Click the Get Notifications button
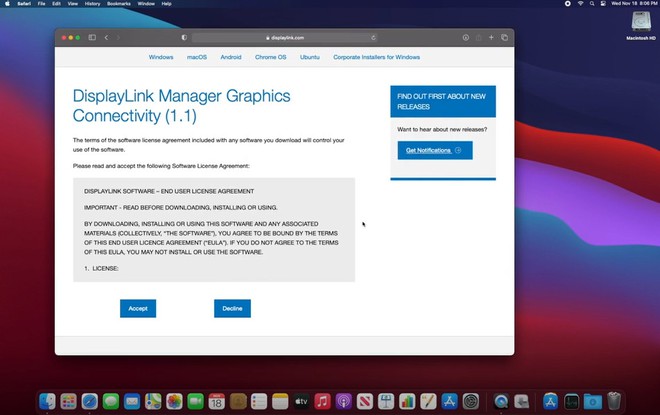The width and height of the screenshot is (660, 415). tap(435, 150)
